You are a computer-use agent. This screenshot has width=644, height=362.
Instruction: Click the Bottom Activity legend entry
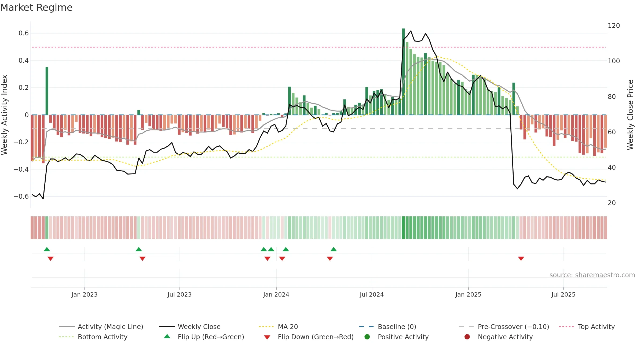coord(93,337)
